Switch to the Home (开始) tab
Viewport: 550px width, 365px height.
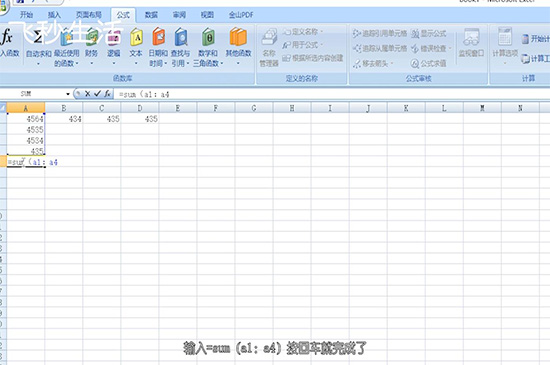(x=26, y=15)
